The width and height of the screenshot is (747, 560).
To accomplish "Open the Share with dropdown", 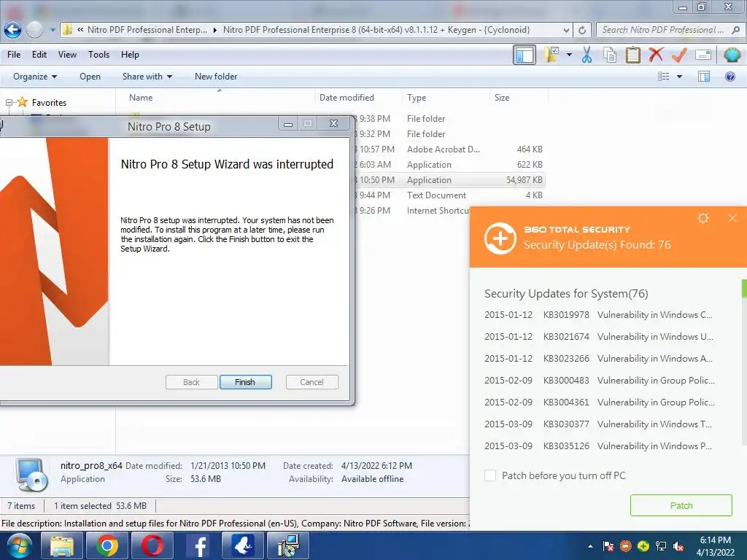I will pos(147,76).
